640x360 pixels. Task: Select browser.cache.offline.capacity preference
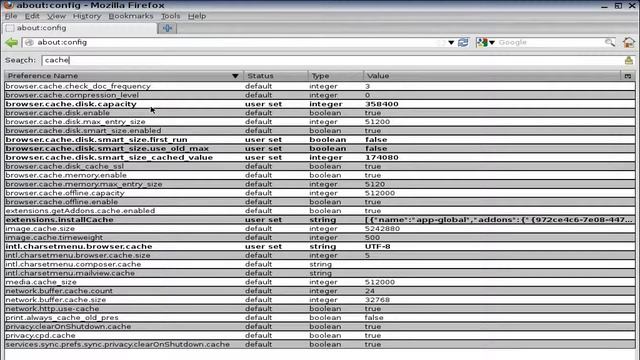[320, 193]
